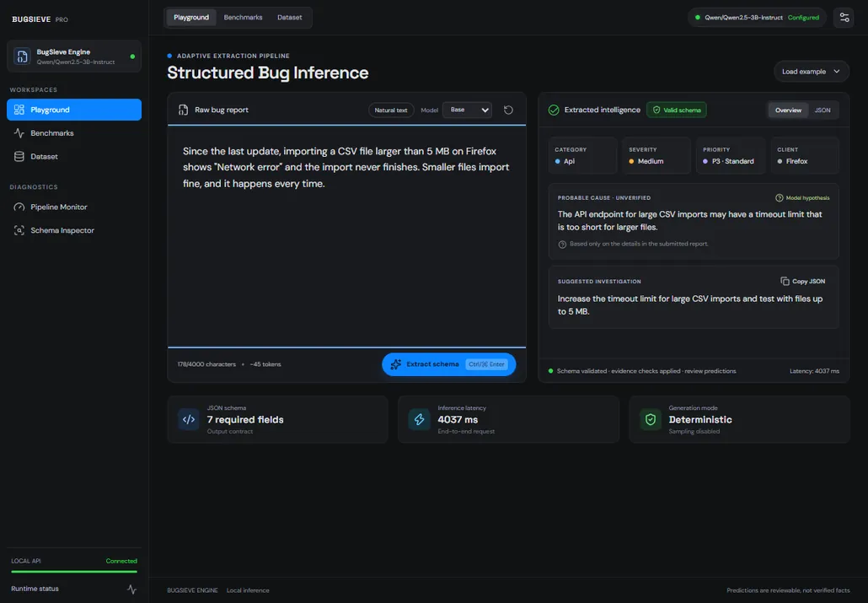Screen dimensions: 868x603
Task: Click the code brackets icon on JSON schema card
Action: pos(189,419)
